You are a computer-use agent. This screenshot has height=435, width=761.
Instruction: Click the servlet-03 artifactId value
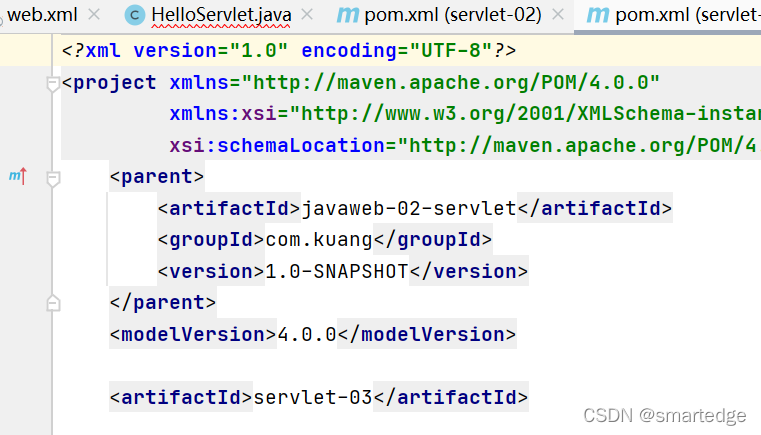(x=313, y=398)
